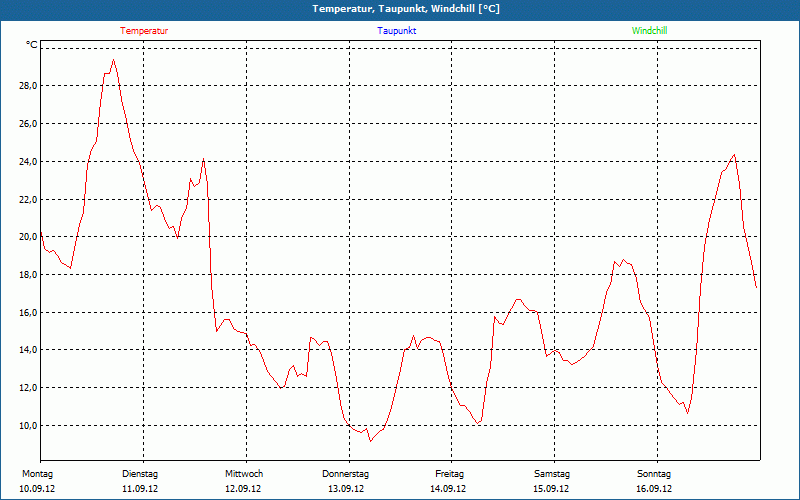800x500 pixels.
Task: Click the highest temperature peak on Monday
Action: click(x=113, y=60)
